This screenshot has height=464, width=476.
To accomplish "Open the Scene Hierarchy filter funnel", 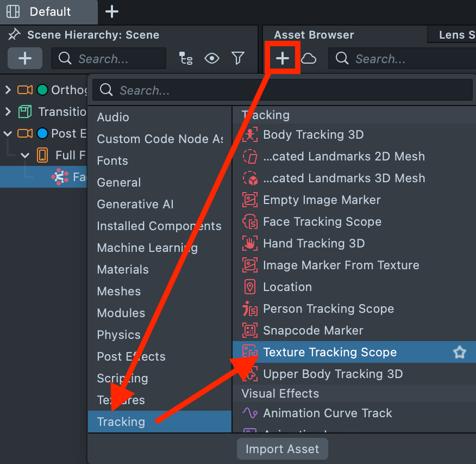I will tap(238, 58).
